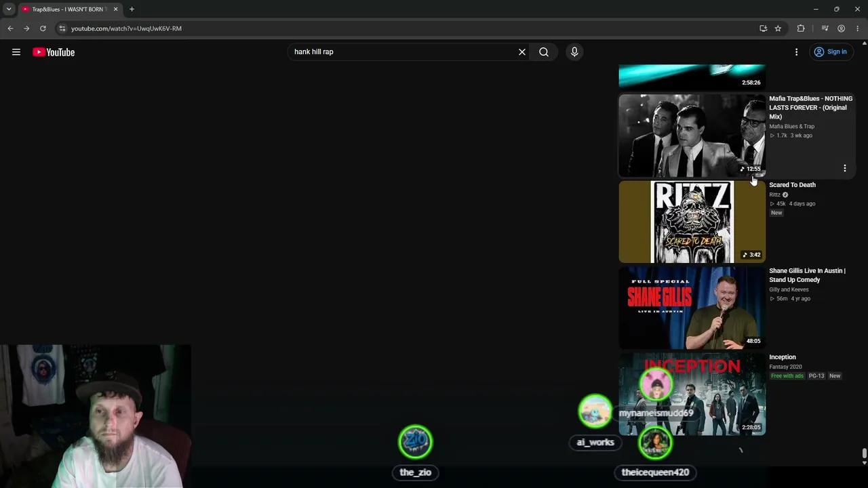This screenshot has width=868, height=488.
Task: View site information in the address bar
Action: tap(62, 28)
